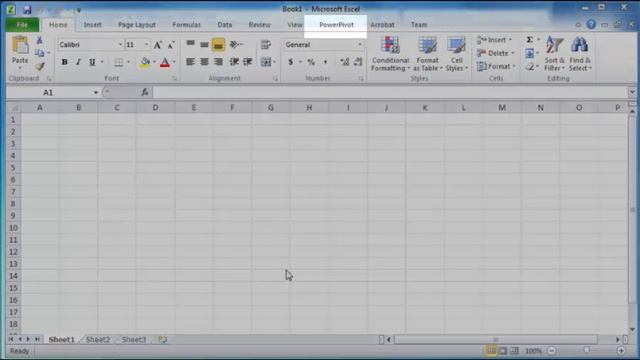Click AutoSum sigma icon
Viewport: 640px width, 360px height.
pos(529,40)
